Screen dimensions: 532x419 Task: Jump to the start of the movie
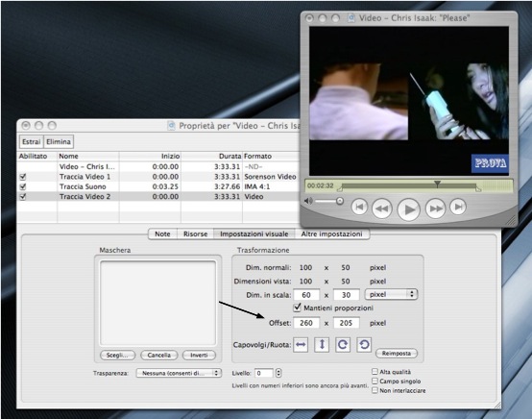[359, 207]
